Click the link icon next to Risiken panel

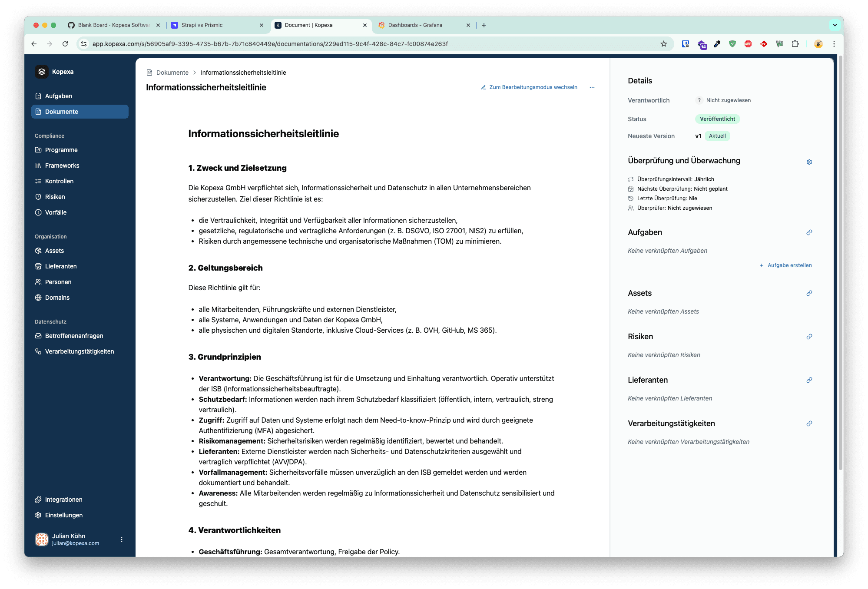[809, 337]
